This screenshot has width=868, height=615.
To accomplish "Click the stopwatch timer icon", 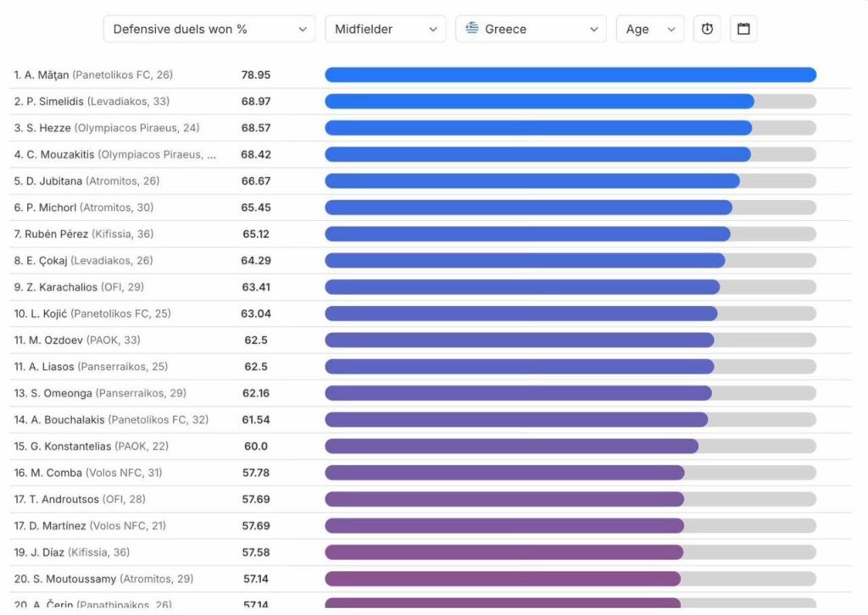I will (x=707, y=29).
